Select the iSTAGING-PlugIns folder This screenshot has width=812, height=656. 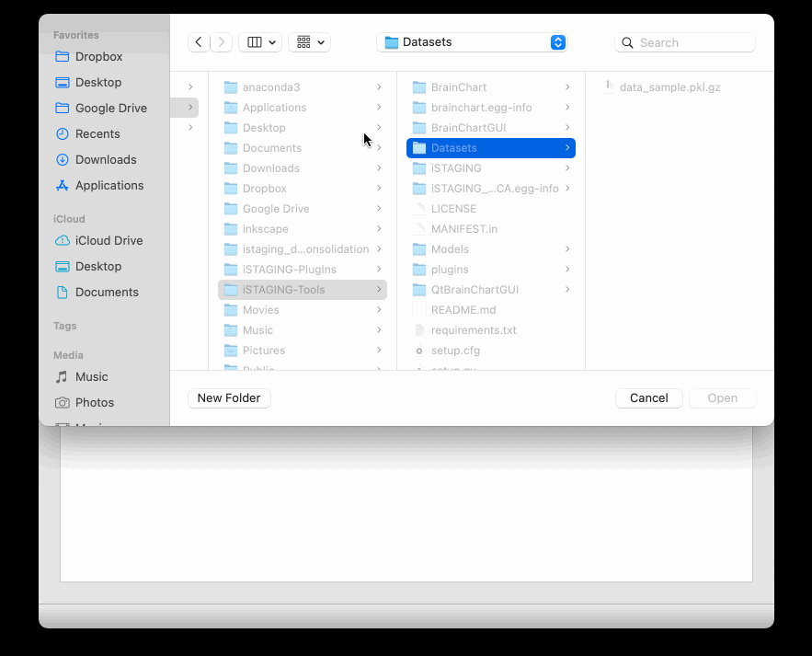click(303, 270)
